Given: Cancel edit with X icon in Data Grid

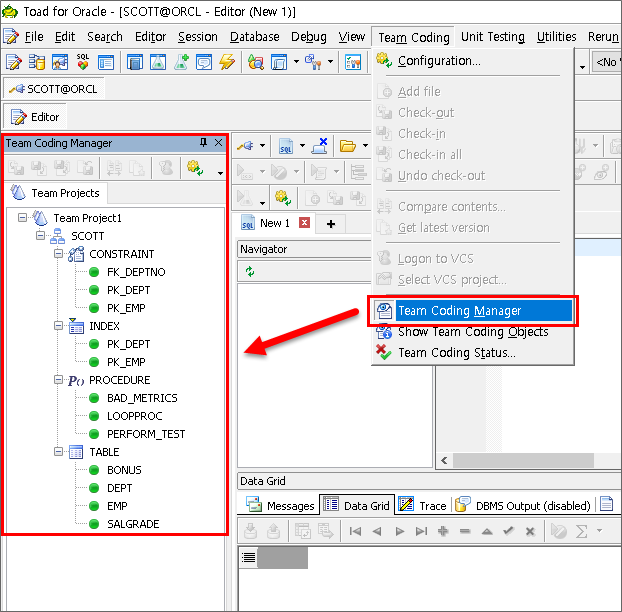Looking at the screenshot, I should (x=530, y=531).
